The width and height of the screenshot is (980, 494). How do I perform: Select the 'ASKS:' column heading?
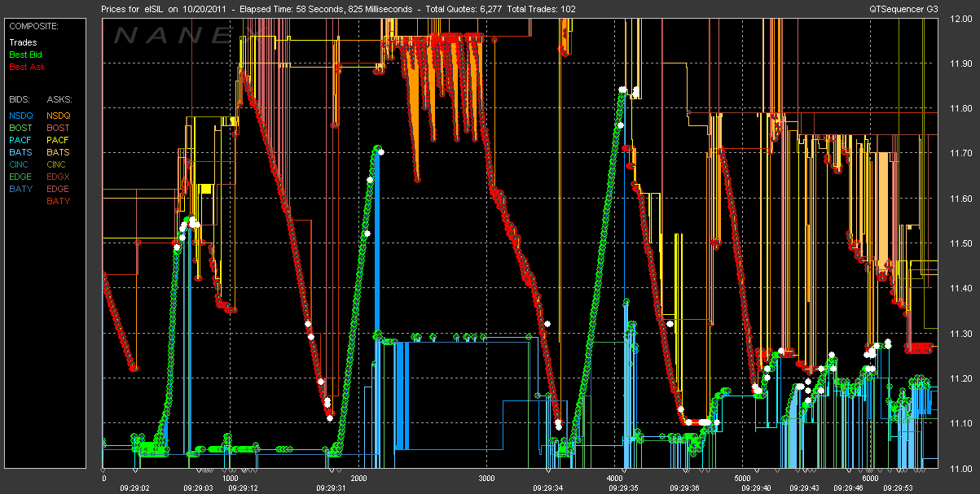point(59,99)
